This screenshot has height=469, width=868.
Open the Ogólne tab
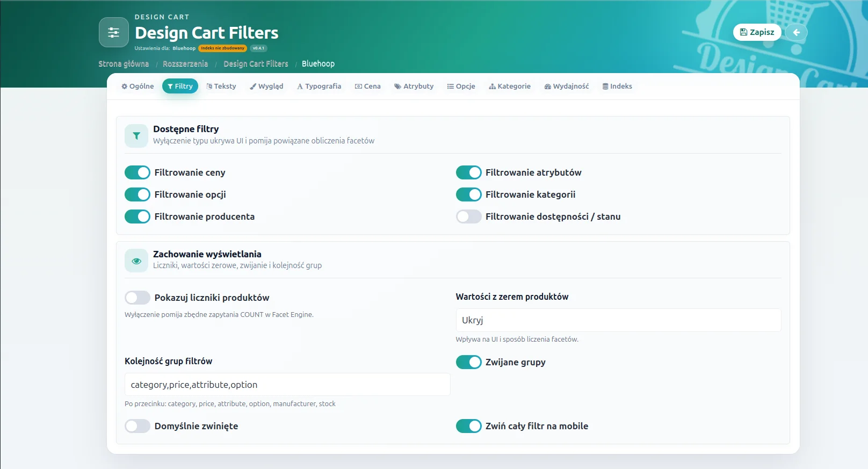coord(138,86)
